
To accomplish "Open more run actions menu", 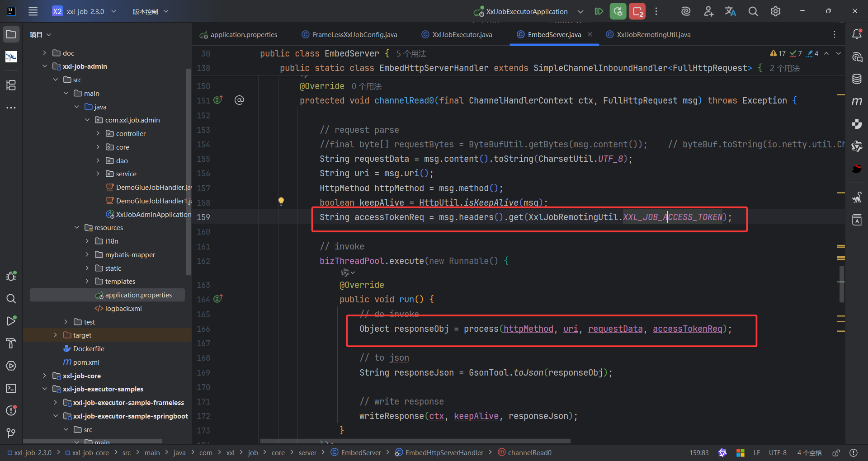I will point(656,11).
